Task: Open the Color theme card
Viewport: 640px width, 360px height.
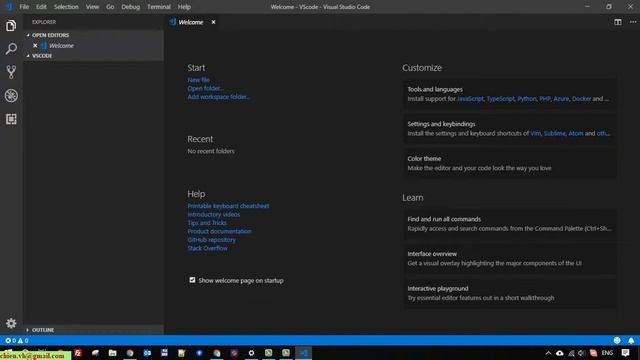Action: pos(510,163)
